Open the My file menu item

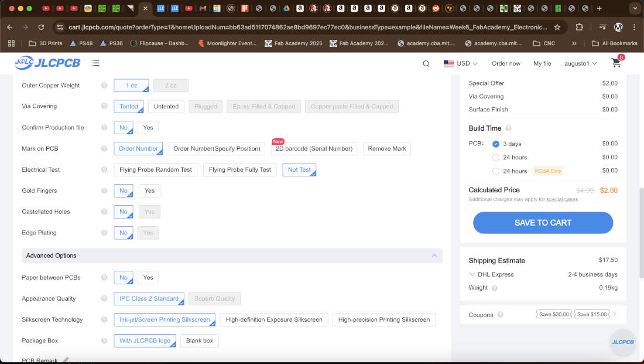click(x=542, y=63)
